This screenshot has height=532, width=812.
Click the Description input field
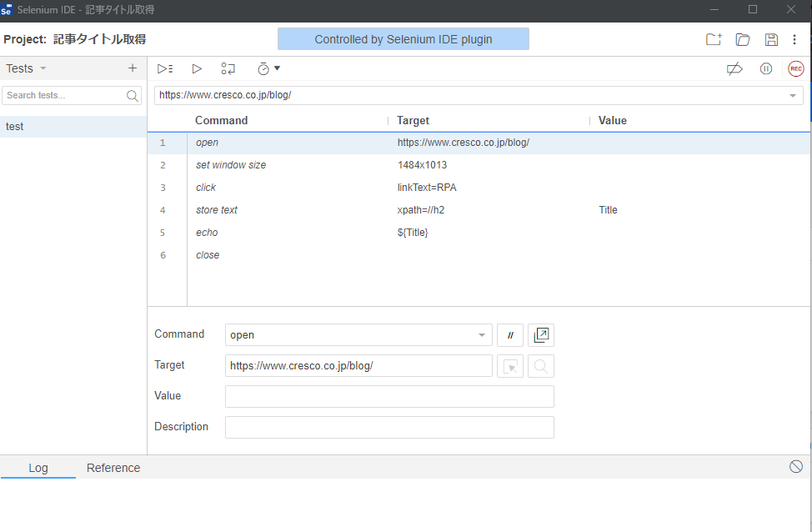(389, 428)
